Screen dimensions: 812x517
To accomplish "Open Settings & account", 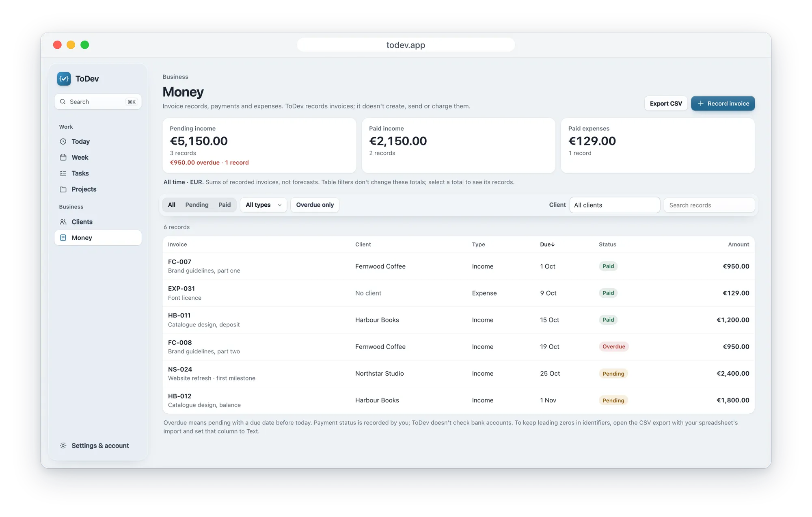I will [x=98, y=446].
